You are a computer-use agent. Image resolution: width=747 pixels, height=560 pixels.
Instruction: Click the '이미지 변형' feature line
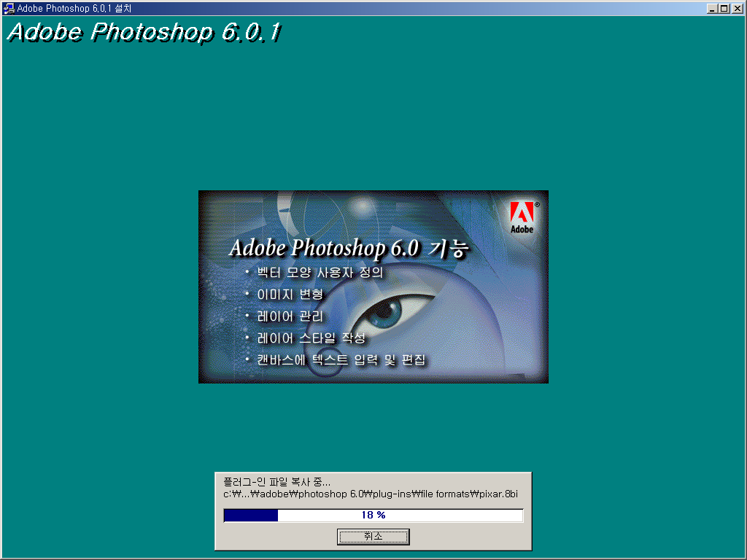click(x=290, y=295)
